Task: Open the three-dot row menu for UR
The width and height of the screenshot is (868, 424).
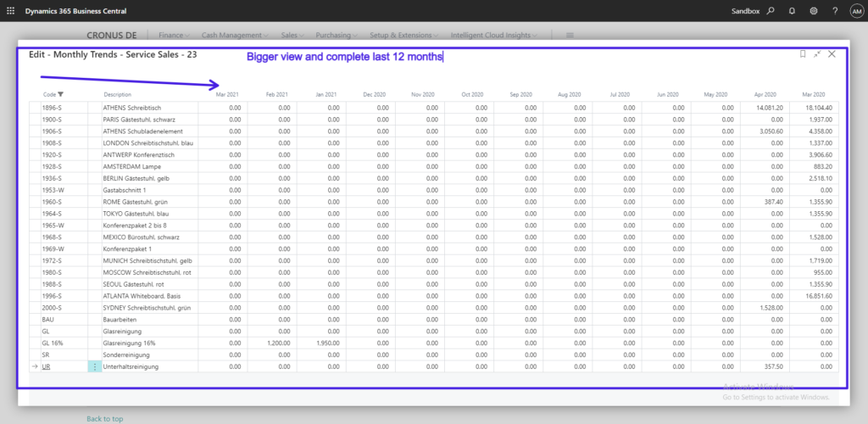Action: (94, 366)
